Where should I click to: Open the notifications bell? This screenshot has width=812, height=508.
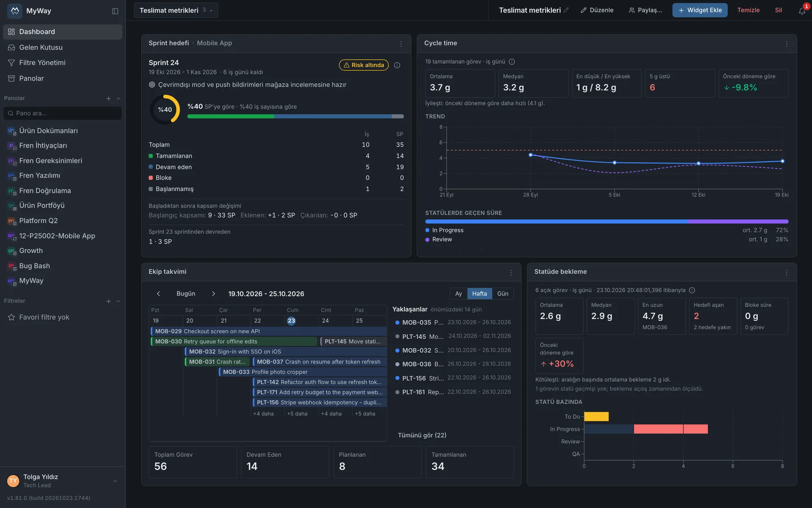tap(802, 11)
